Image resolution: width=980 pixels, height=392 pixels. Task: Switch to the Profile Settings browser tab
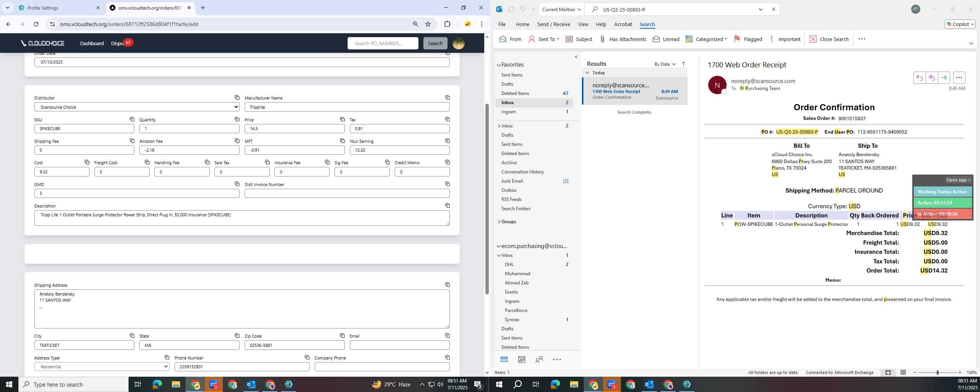pos(59,8)
